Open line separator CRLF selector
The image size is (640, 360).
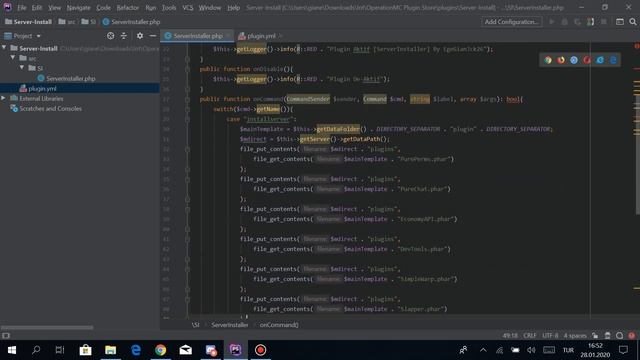click(530, 336)
